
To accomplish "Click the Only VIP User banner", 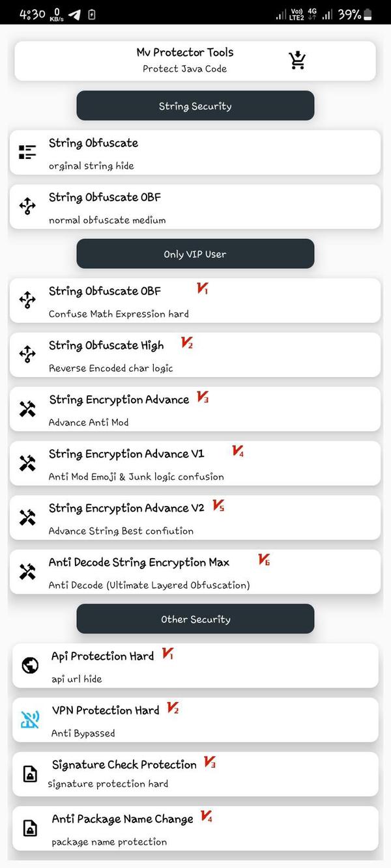I will [x=195, y=253].
